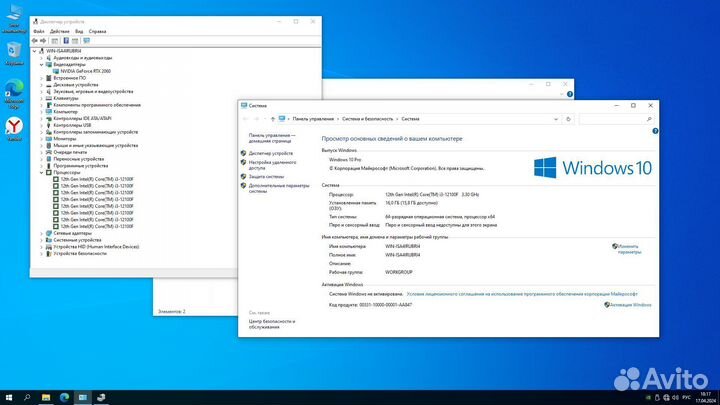This screenshot has width=720, height=405.
Task: Open Защита системы link
Action: click(266, 176)
